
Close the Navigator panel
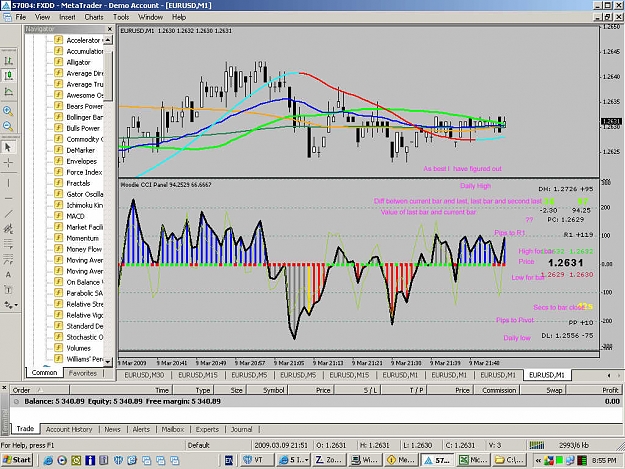110,29
